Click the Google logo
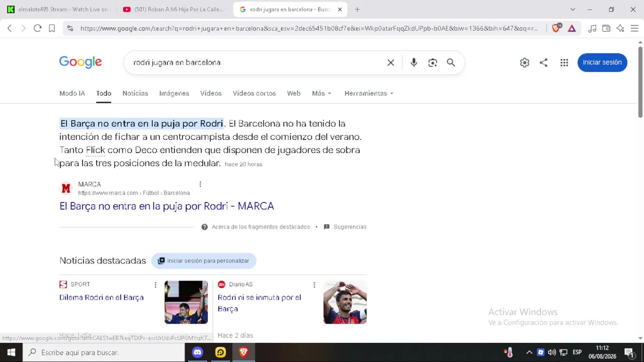644x362 pixels. coord(80,62)
